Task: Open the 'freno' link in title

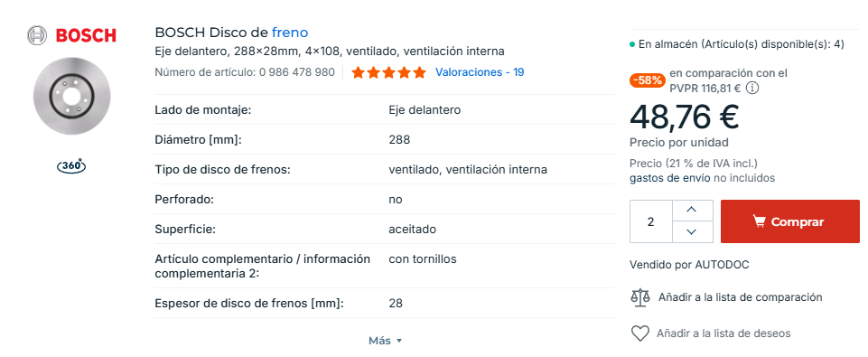Action: (x=290, y=33)
